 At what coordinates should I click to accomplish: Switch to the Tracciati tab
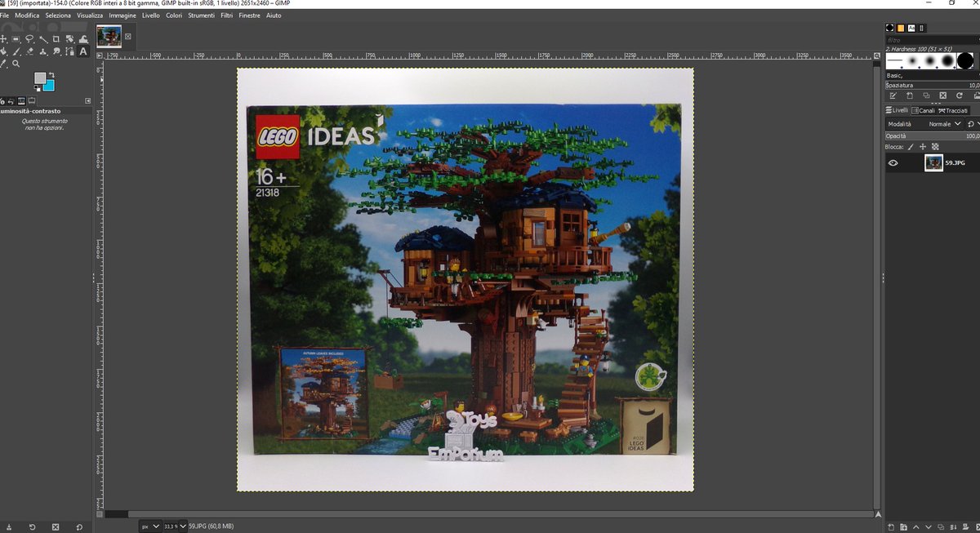(953, 110)
